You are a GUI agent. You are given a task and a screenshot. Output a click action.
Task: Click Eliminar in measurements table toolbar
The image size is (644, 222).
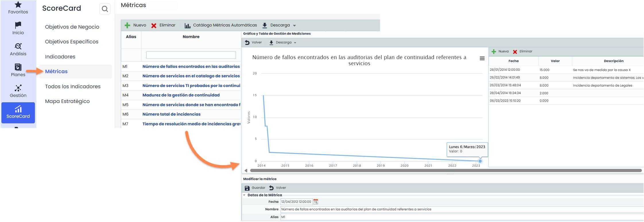coord(523,52)
